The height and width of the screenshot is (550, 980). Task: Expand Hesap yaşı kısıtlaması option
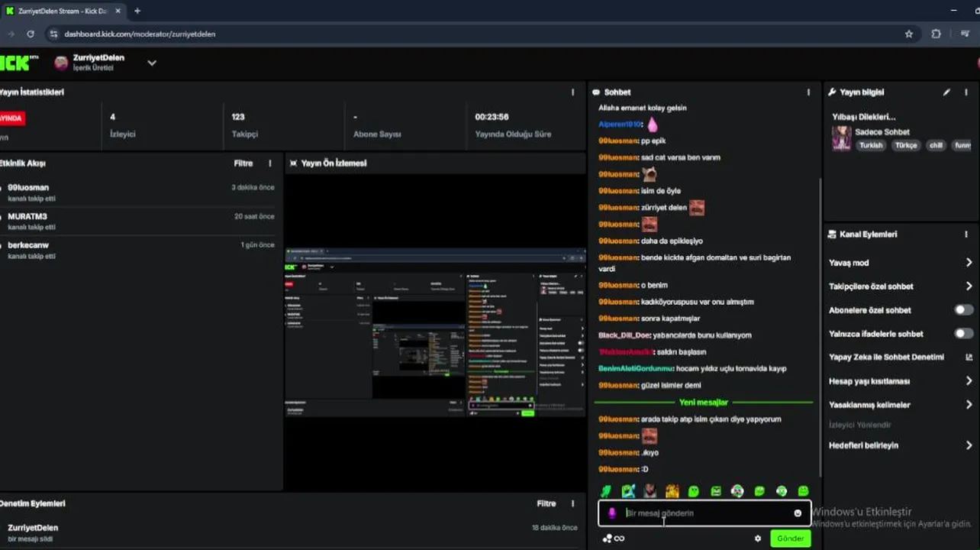pyautogui.click(x=969, y=381)
